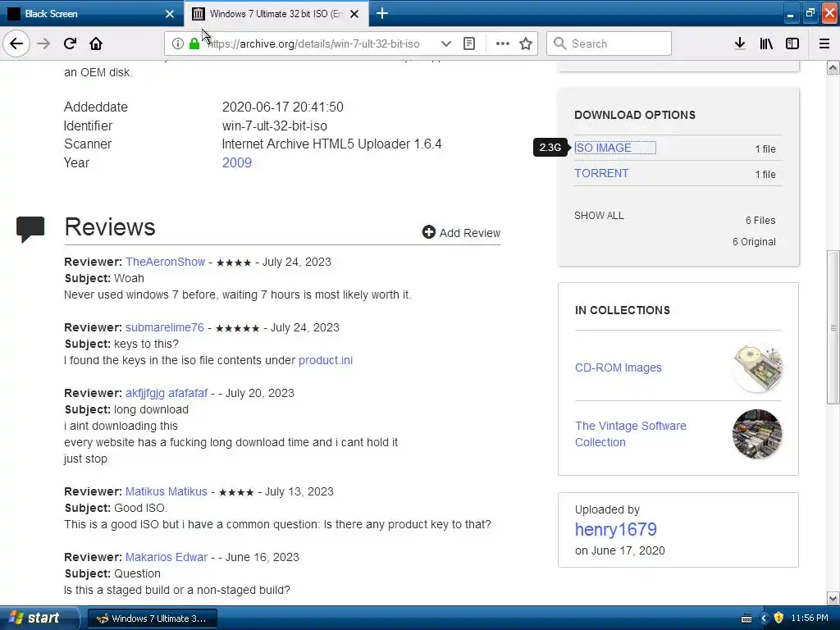This screenshot has width=840, height=630.
Task: Open The Vintage Software Collection link
Action: click(631, 434)
